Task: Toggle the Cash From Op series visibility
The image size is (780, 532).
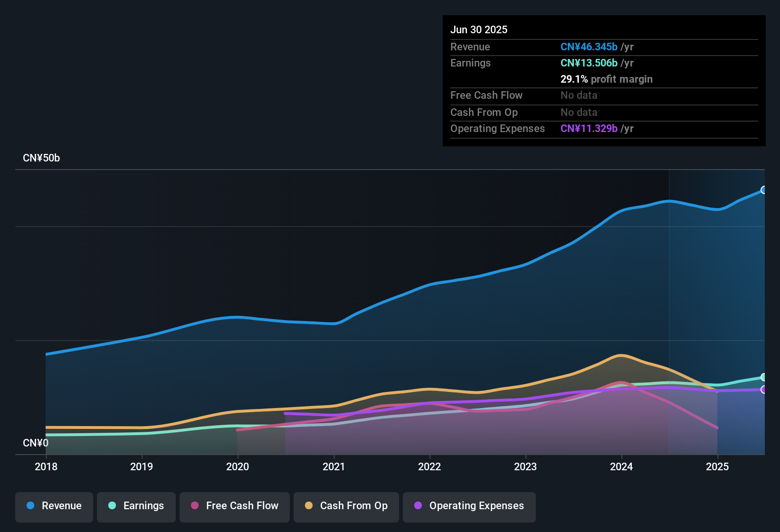Action: click(346, 506)
